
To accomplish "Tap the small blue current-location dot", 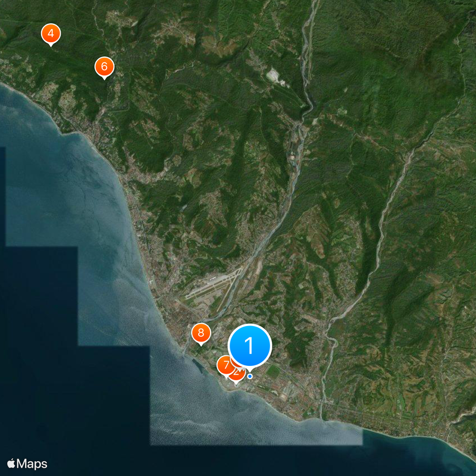I will tap(250, 377).
